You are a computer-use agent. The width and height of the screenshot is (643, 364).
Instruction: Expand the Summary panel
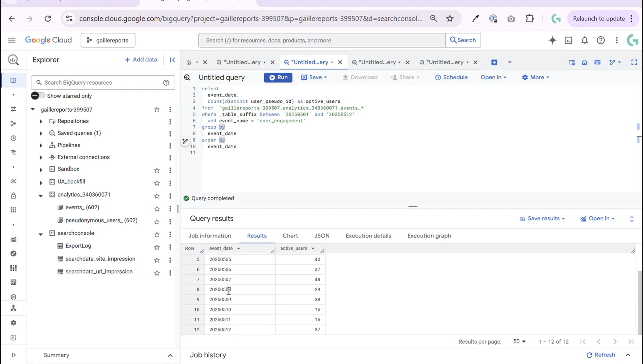(170, 355)
